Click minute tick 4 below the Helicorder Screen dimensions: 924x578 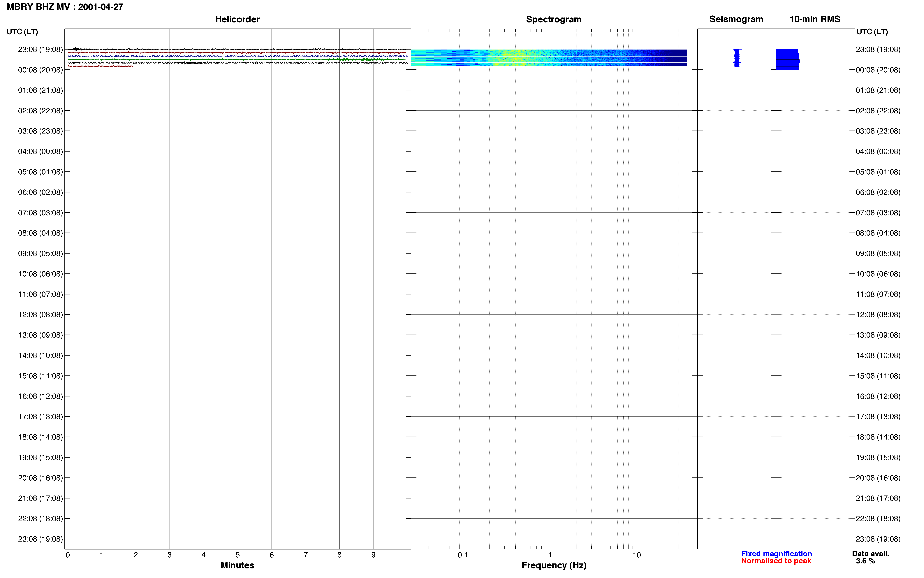click(204, 555)
